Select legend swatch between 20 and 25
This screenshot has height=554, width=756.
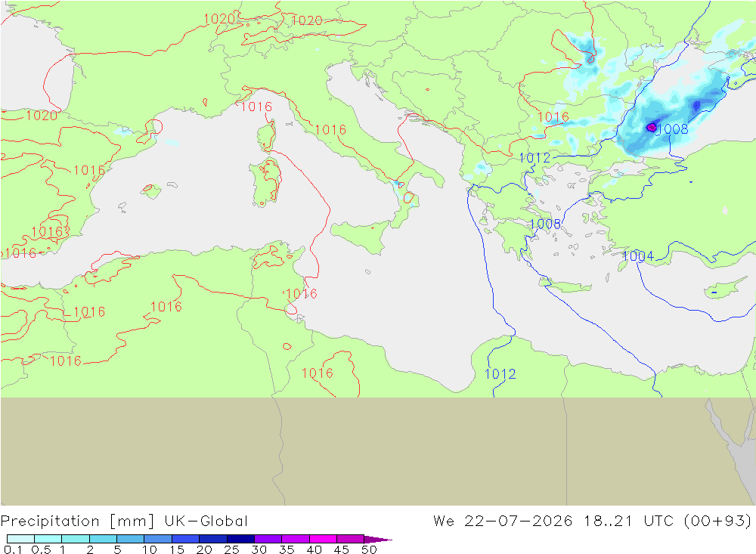pos(213,539)
